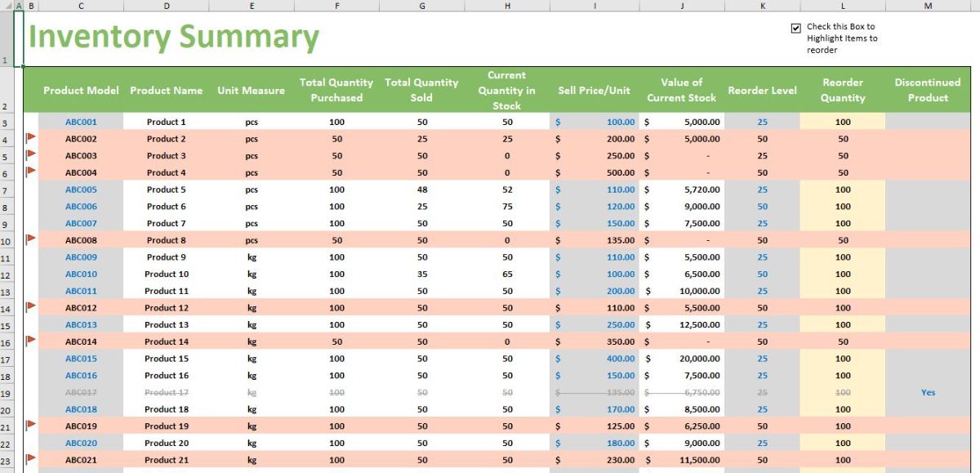
Task: Click the flag icon in the ABC008 row
Action: [x=31, y=239]
